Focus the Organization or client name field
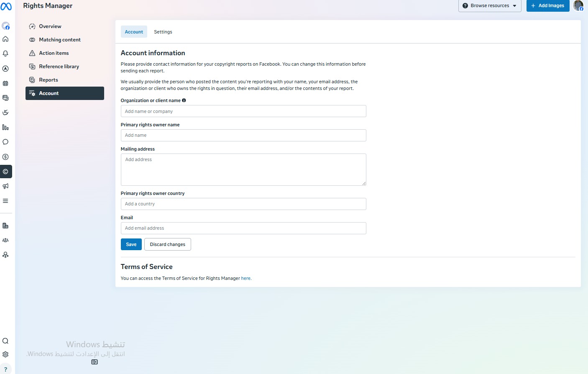The width and height of the screenshot is (588, 374). pyautogui.click(x=243, y=111)
